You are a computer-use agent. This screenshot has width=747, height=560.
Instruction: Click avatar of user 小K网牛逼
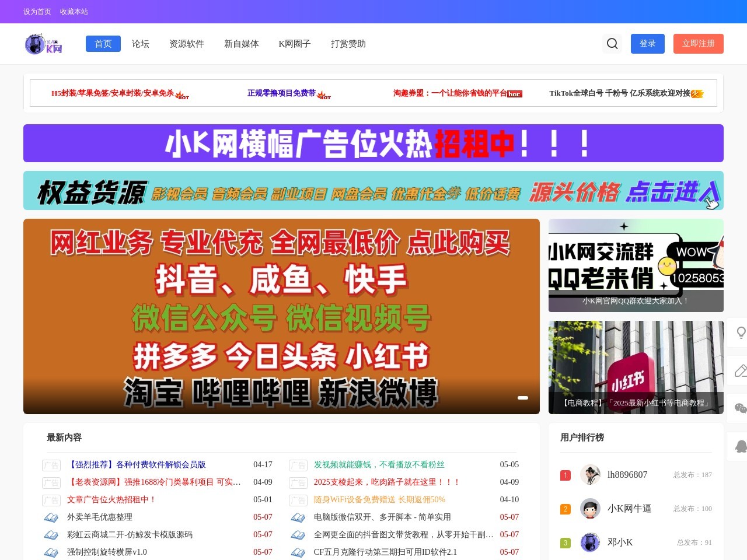590,509
